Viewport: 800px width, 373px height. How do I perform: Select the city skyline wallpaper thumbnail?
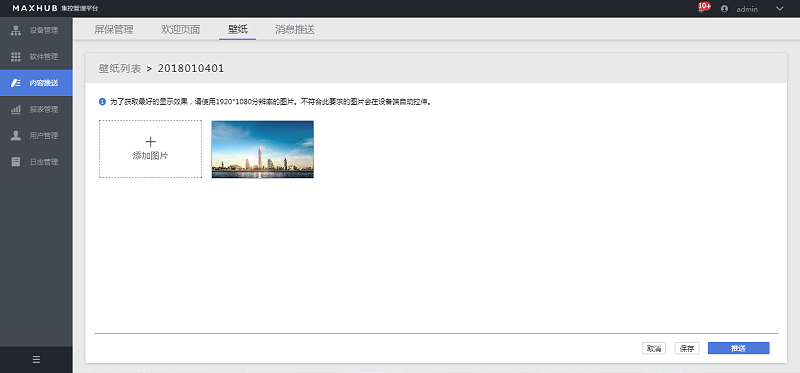point(263,150)
